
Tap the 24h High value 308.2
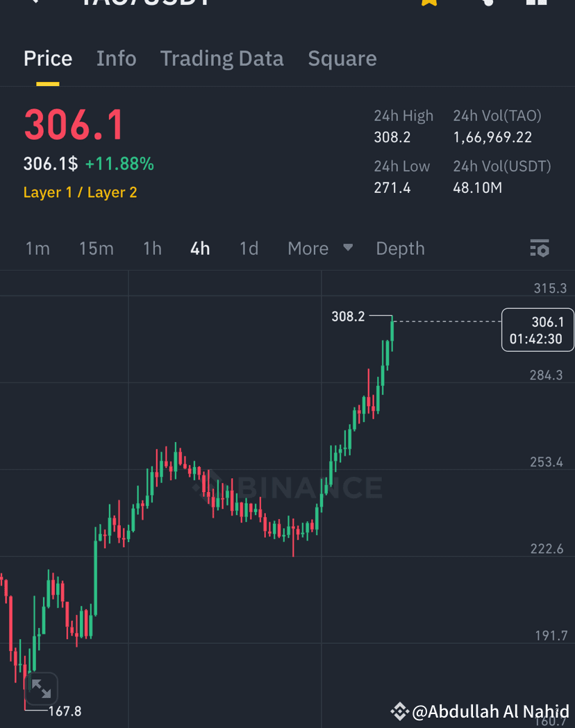tap(392, 137)
